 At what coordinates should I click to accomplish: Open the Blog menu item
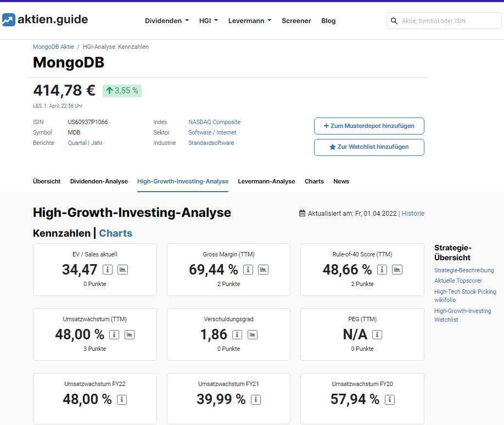coord(328,21)
